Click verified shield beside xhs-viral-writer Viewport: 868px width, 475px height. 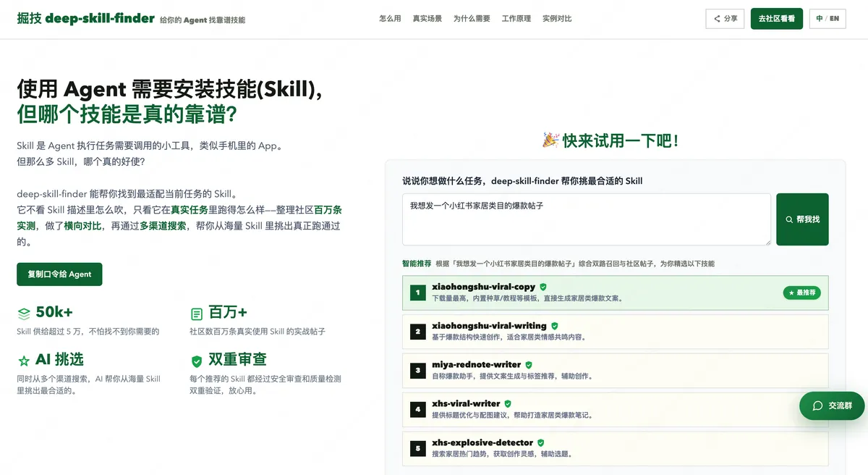[x=508, y=404]
